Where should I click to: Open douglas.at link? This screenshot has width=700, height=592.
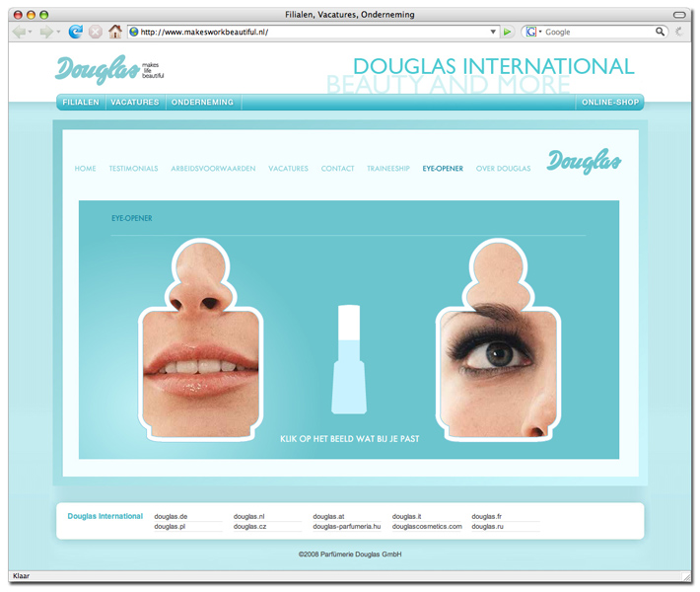(x=328, y=516)
